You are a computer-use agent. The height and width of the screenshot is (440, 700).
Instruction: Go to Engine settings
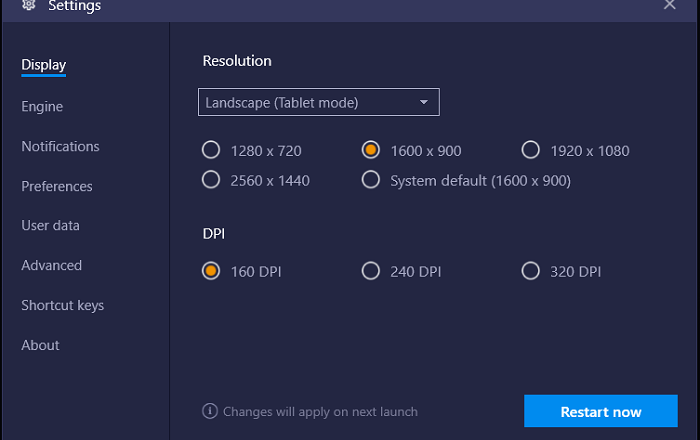click(42, 106)
